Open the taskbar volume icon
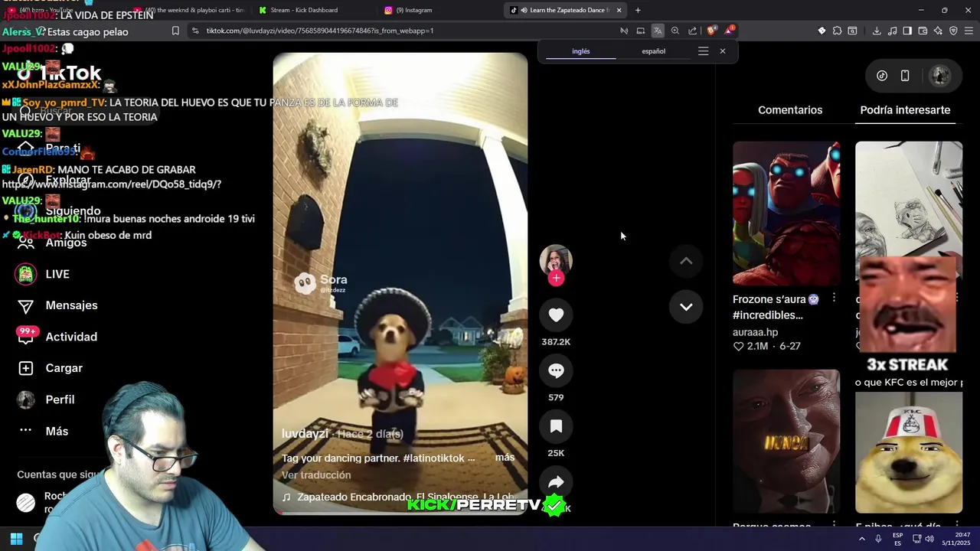The width and height of the screenshot is (980, 551). [x=929, y=539]
